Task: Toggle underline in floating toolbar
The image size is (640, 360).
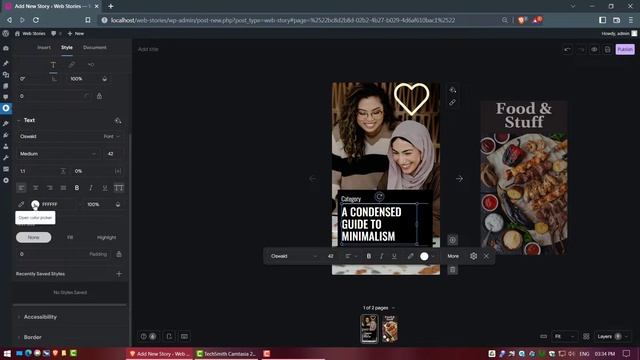Action: (x=394, y=256)
